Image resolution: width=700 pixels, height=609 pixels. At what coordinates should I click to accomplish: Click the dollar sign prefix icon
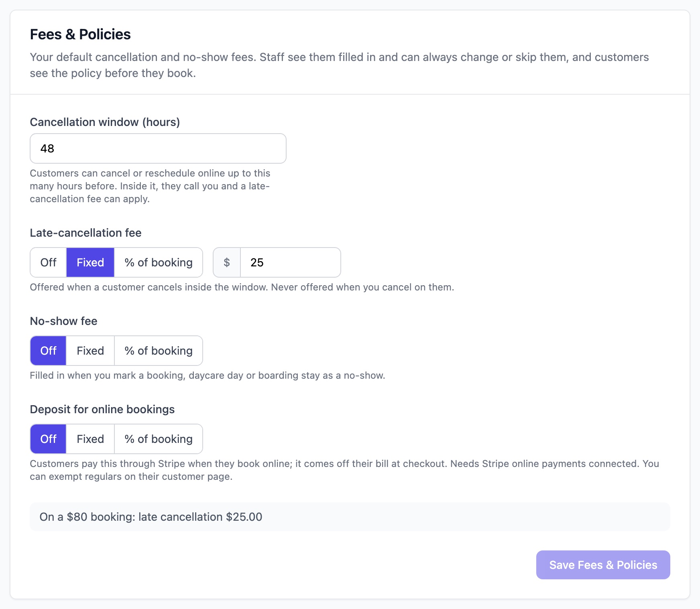point(227,262)
